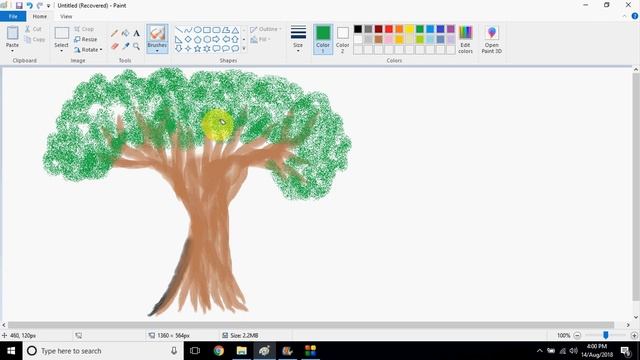Click the Brushes tool icon

pos(157,33)
